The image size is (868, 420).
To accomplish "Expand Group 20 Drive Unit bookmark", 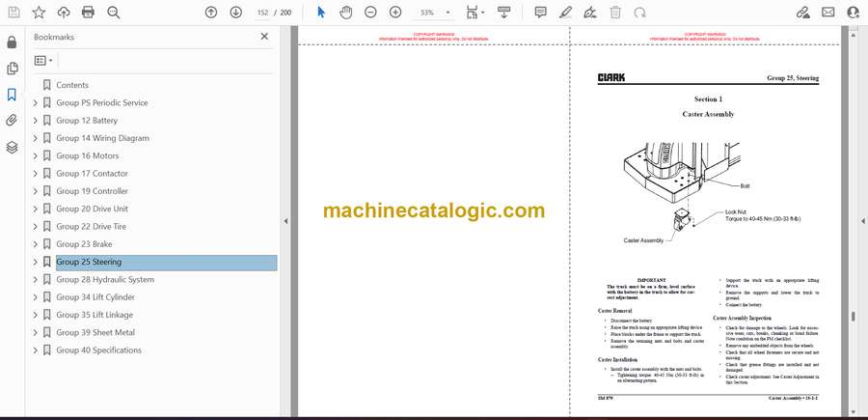I will [36, 209].
